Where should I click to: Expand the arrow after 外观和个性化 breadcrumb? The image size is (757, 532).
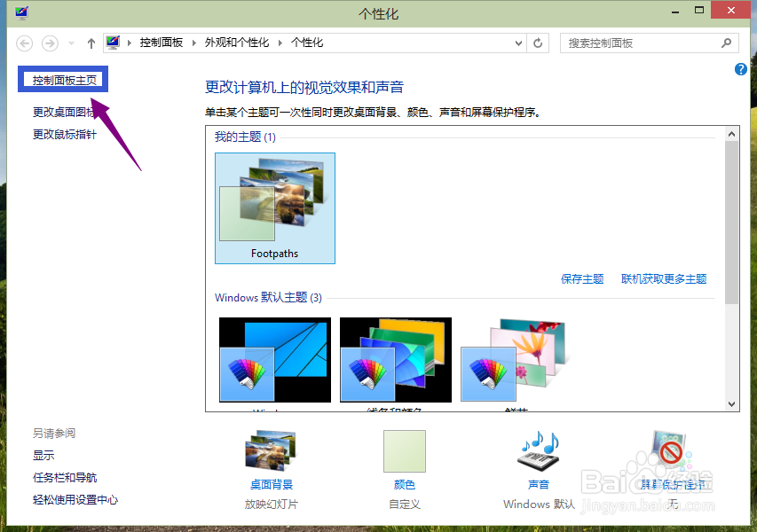(280, 43)
